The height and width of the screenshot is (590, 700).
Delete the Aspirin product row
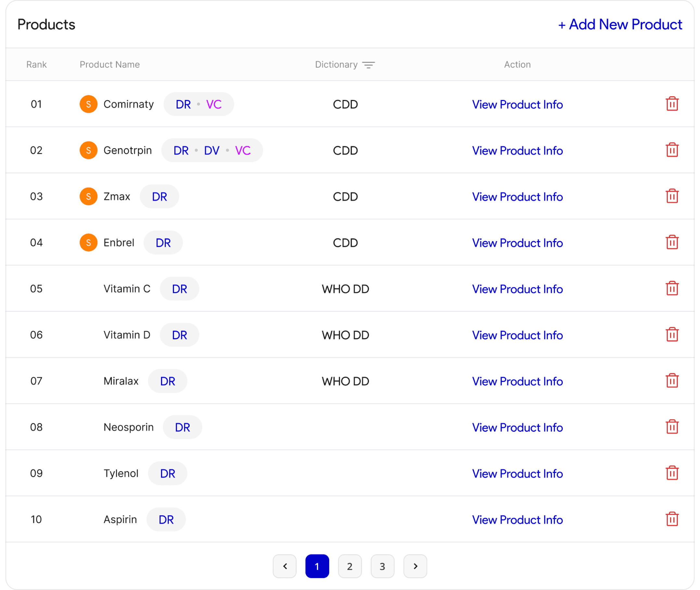pyautogui.click(x=672, y=519)
